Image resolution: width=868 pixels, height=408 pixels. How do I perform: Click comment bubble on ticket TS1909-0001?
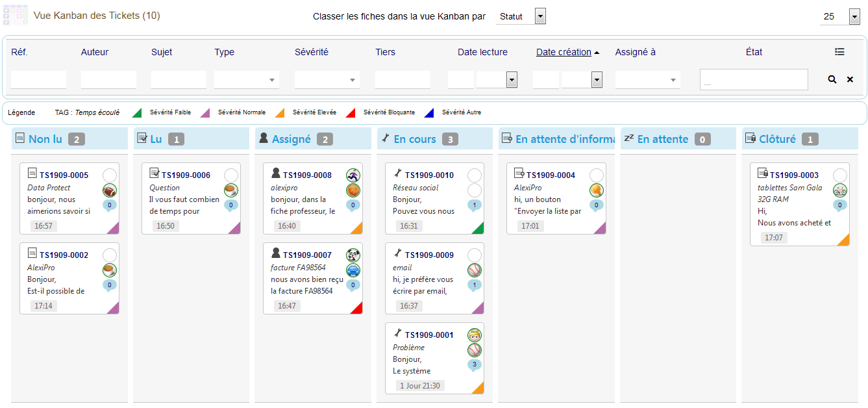(x=475, y=365)
